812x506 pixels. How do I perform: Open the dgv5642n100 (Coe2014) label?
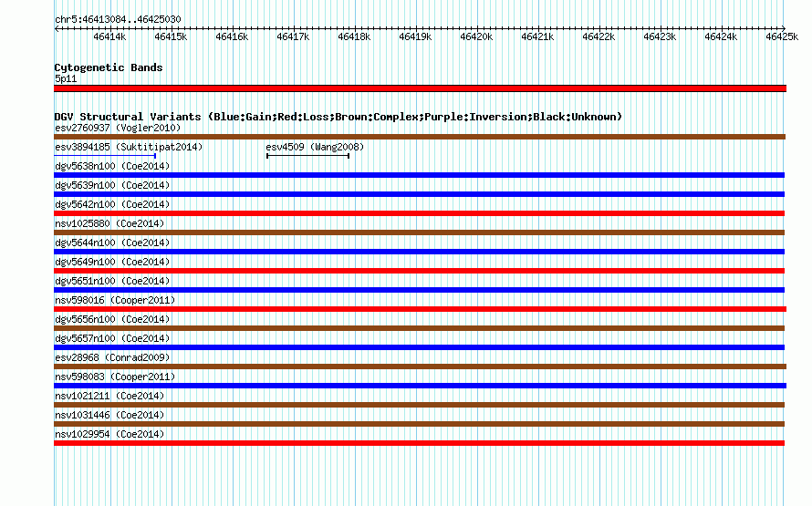(112, 204)
